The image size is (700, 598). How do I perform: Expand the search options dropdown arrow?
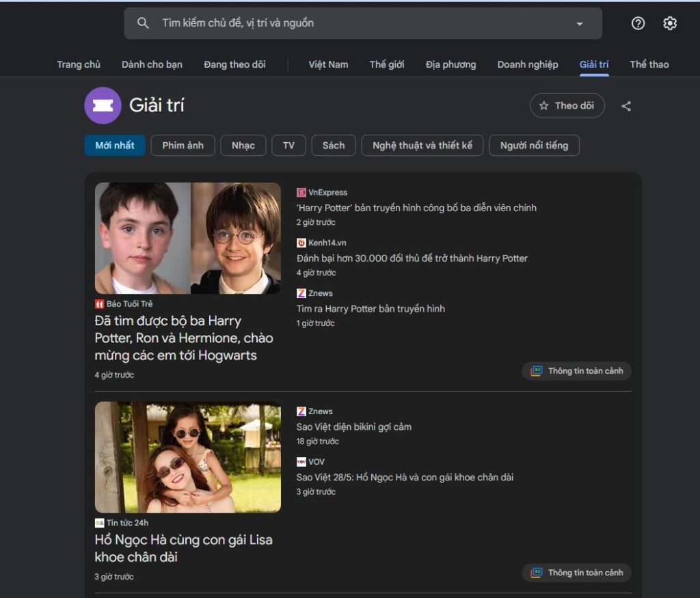tap(580, 24)
